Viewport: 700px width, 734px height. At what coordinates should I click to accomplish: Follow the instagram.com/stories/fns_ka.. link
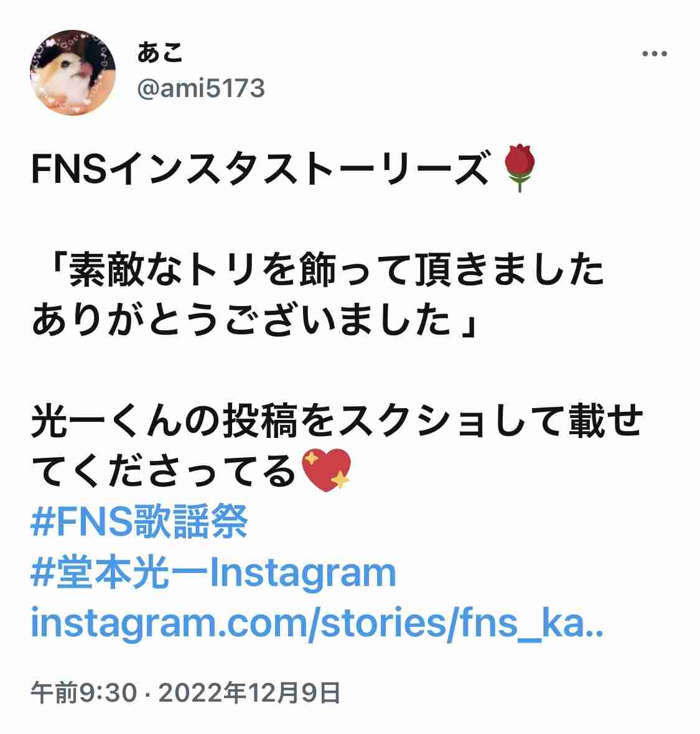pyautogui.click(x=317, y=623)
